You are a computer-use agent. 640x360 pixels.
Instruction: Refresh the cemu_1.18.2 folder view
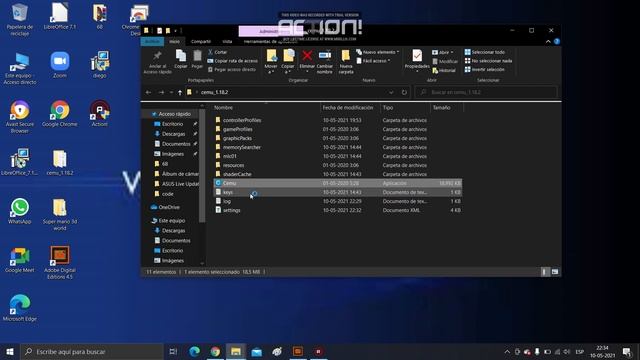404,93
